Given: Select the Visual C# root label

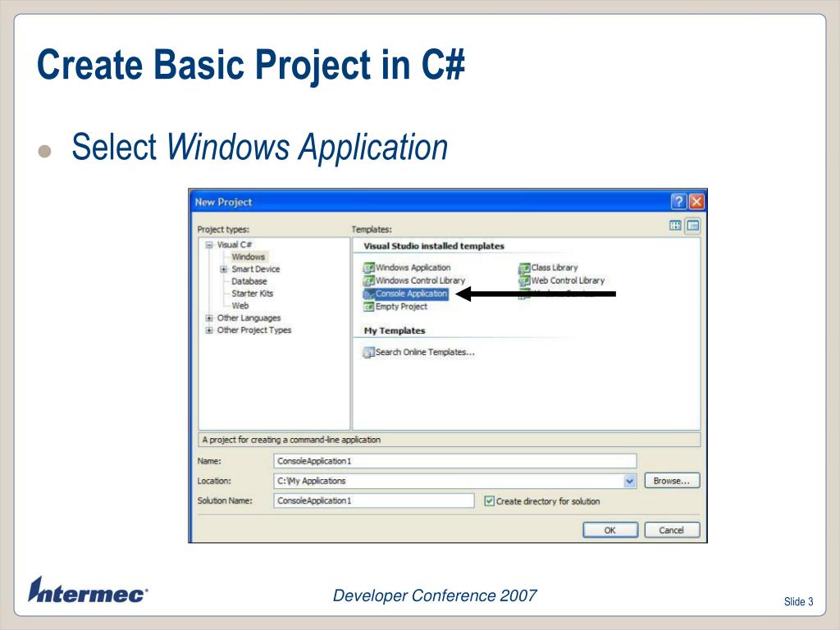Looking at the screenshot, I should 234,244.
